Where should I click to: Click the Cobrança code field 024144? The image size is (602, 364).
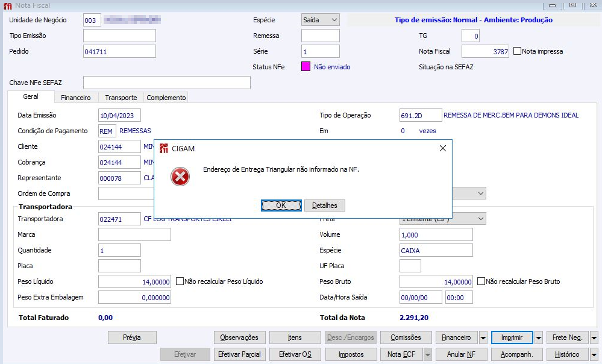(119, 163)
